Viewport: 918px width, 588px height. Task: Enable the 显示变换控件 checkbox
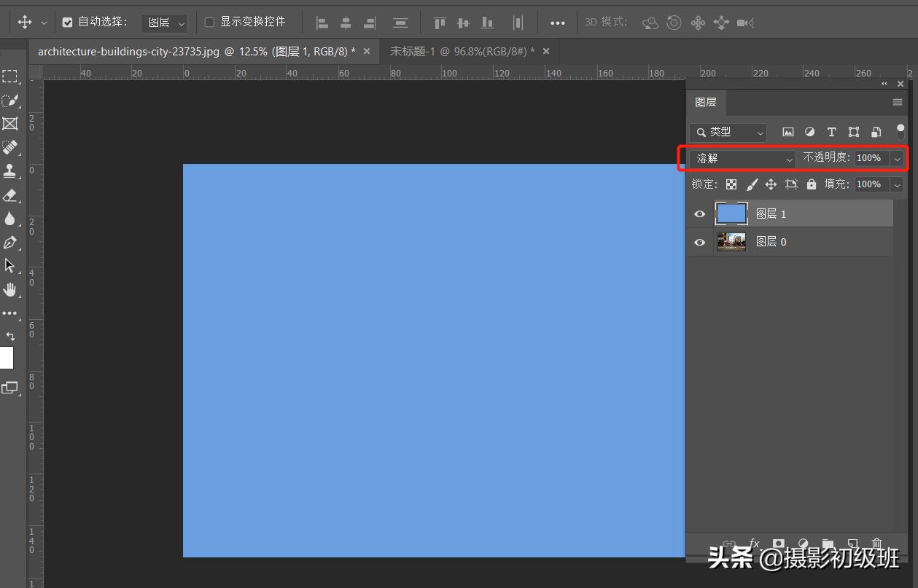coord(209,23)
